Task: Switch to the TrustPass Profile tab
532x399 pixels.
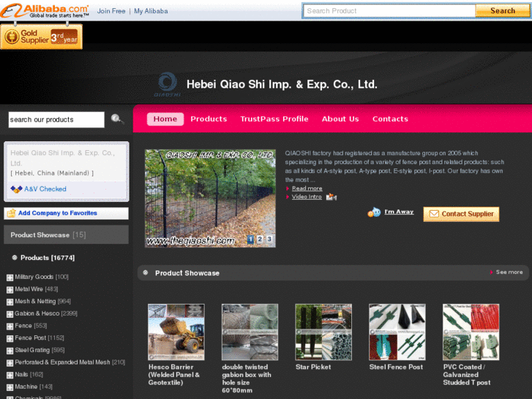Action: coord(274,119)
